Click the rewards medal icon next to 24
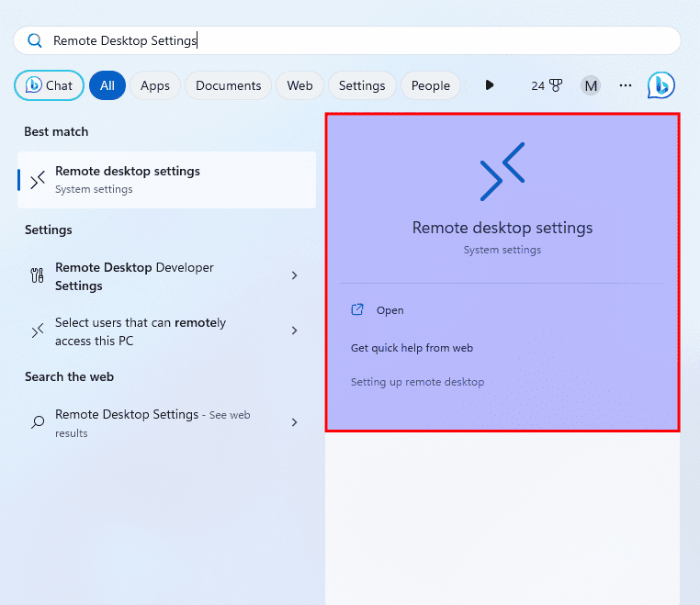Image resolution: width=700 pixels, height=605 pixels. pos(556,85)
